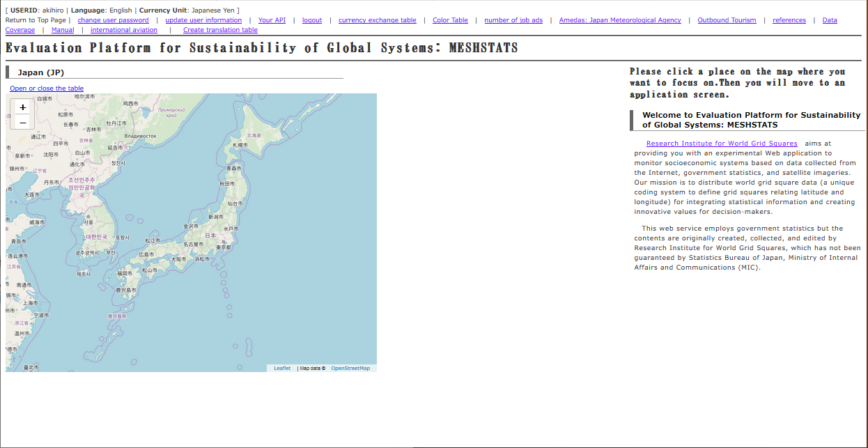Open the Outbound Tourism page

(727, 20)
